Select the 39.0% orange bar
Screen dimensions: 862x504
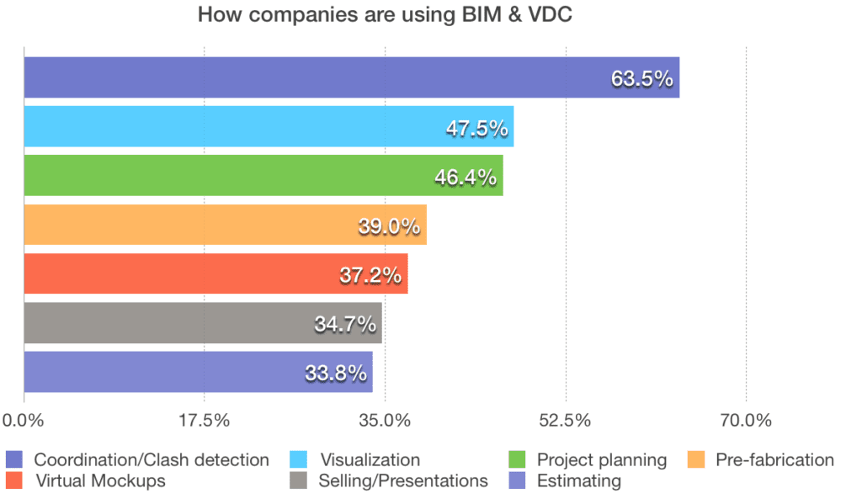tap(226, 225)
